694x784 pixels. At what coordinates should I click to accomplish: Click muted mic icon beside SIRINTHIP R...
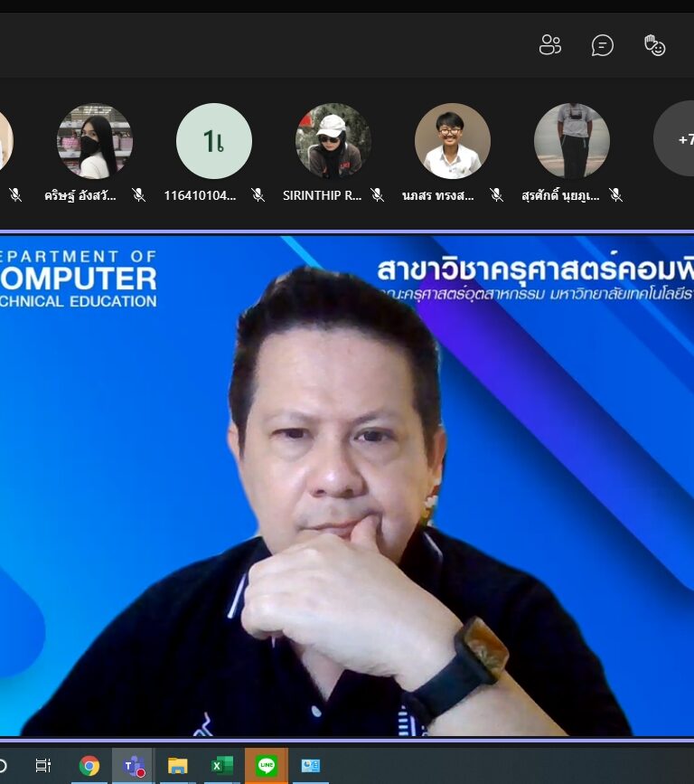point(378,195)
